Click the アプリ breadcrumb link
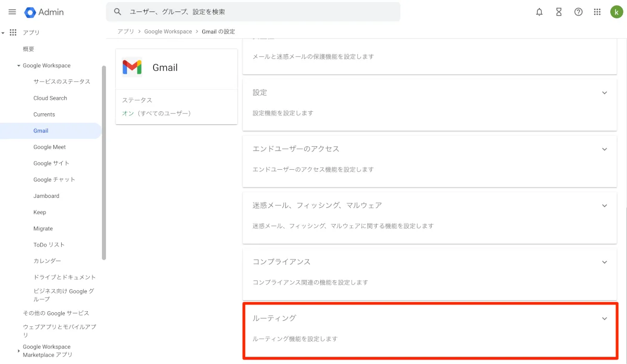The width and height of the screenshot is (627, 364). 125,31
